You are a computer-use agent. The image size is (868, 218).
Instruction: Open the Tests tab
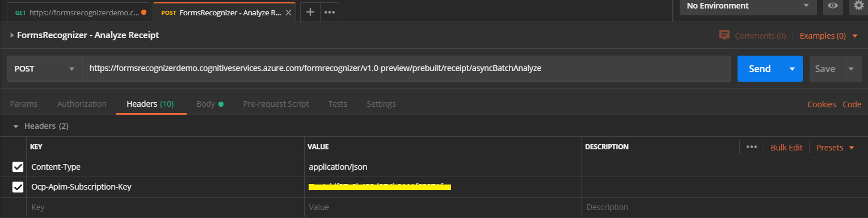(338, 104)
